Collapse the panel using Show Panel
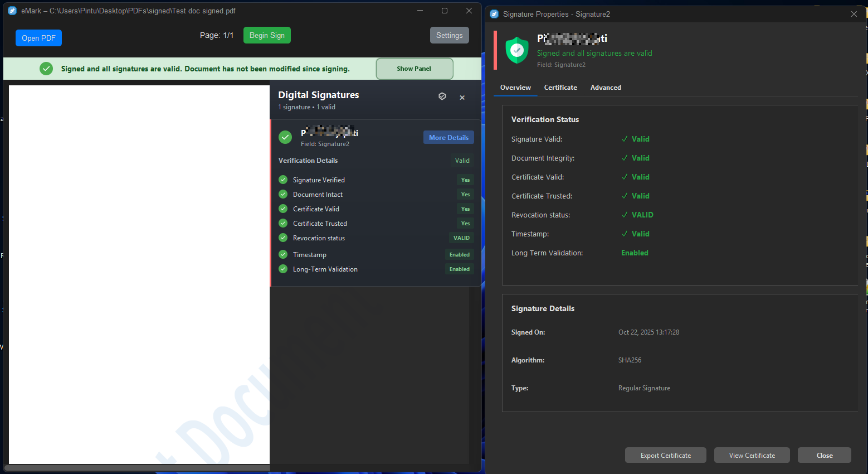 (x=414, y=68)
